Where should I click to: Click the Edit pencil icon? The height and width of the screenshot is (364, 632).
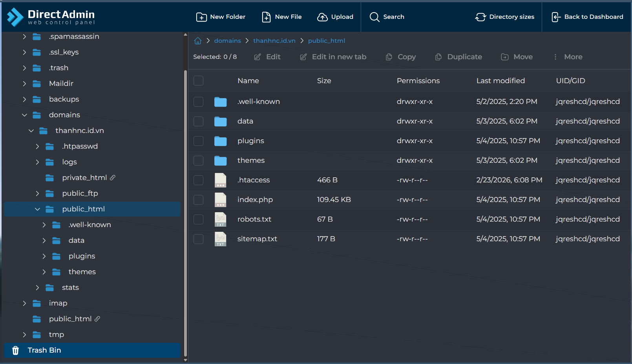point(258,57)
